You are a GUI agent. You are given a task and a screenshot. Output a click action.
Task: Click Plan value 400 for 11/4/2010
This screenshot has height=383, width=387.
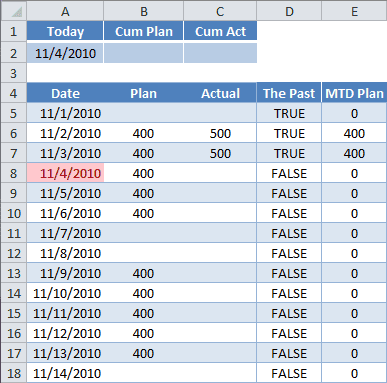pyautogui.click(x=144, y=173)
